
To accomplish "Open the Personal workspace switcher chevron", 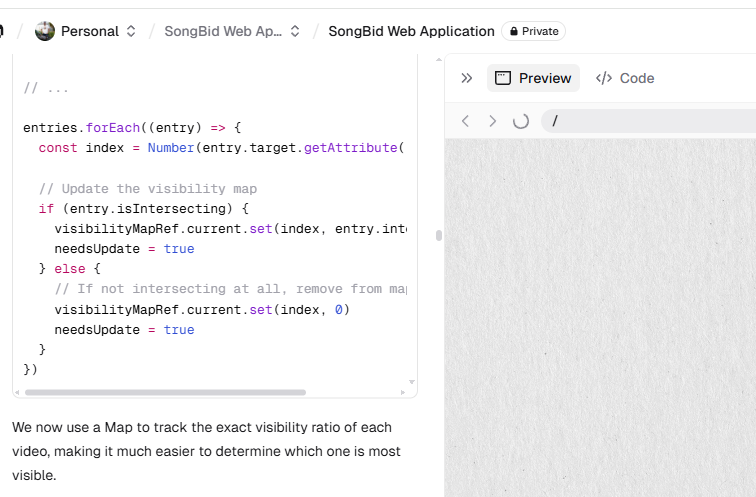I will pyautogui.click(x=131, y=31).
